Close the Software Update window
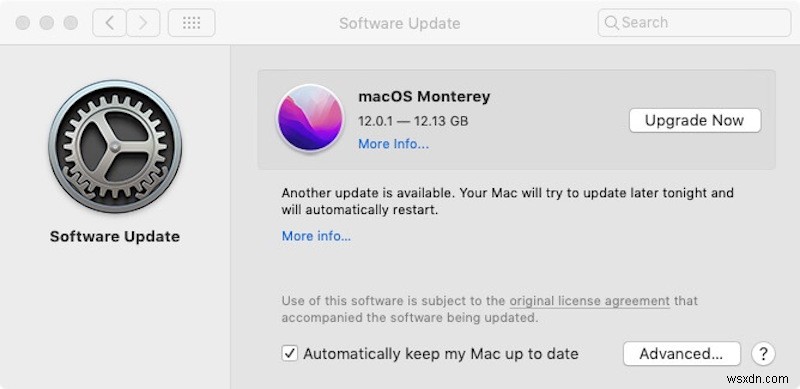The height and width of the screenshot is (389, 800). pyautogui.click(x=22, y=23)
